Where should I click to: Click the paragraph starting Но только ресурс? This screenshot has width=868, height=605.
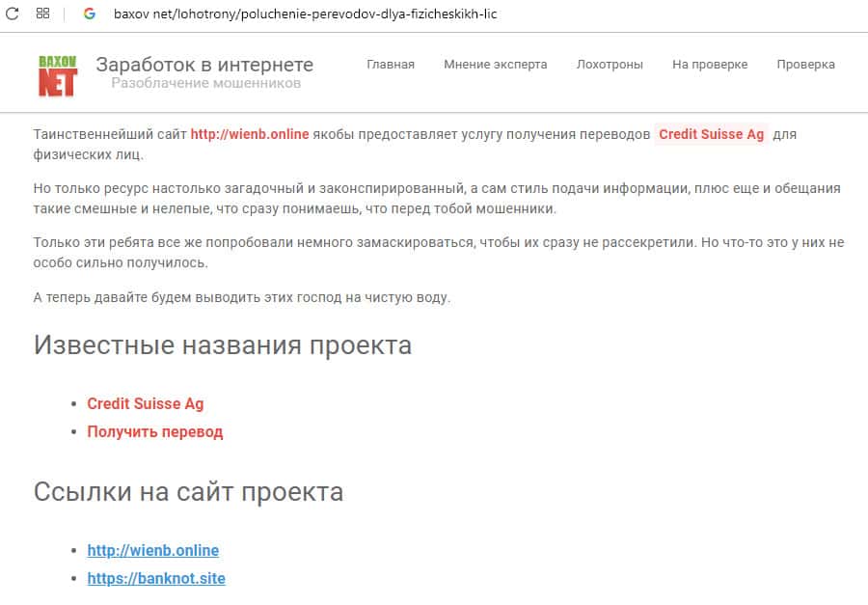437,199
